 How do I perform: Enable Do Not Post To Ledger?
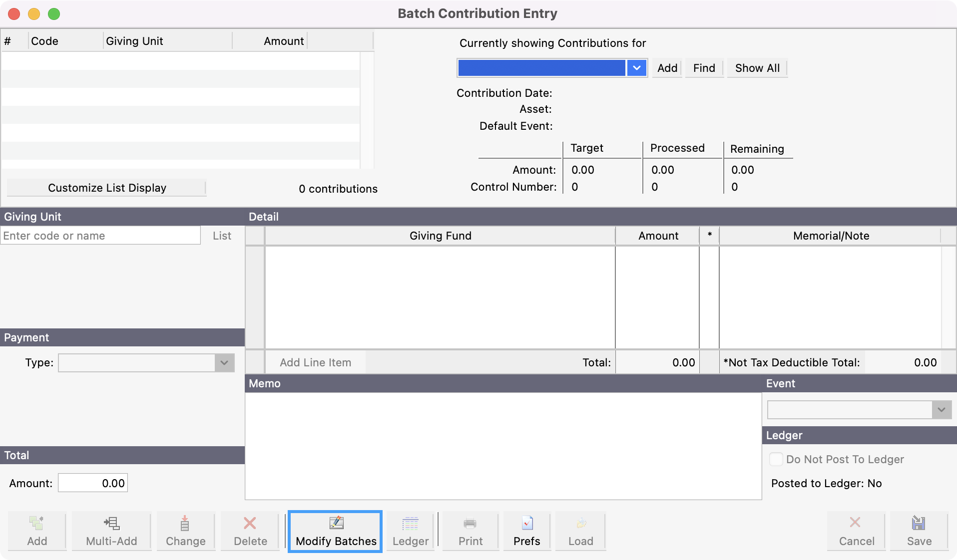tap(776, 459)
